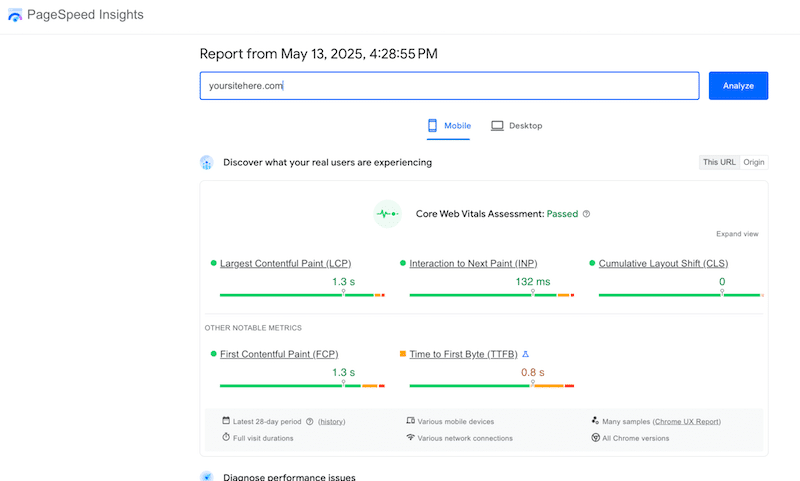The width and height of the screenshot is (800, 481).
Task: Switch to the Mobile tab
Action: pos(448,126)
